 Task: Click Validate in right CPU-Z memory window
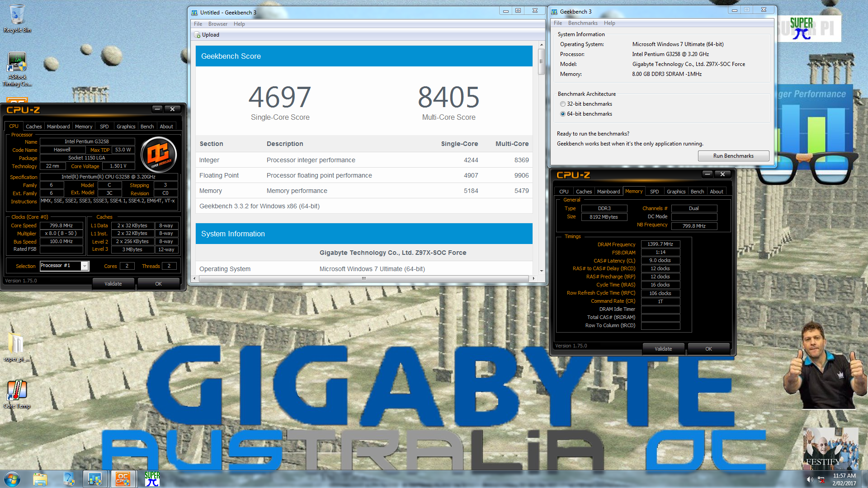663,349
